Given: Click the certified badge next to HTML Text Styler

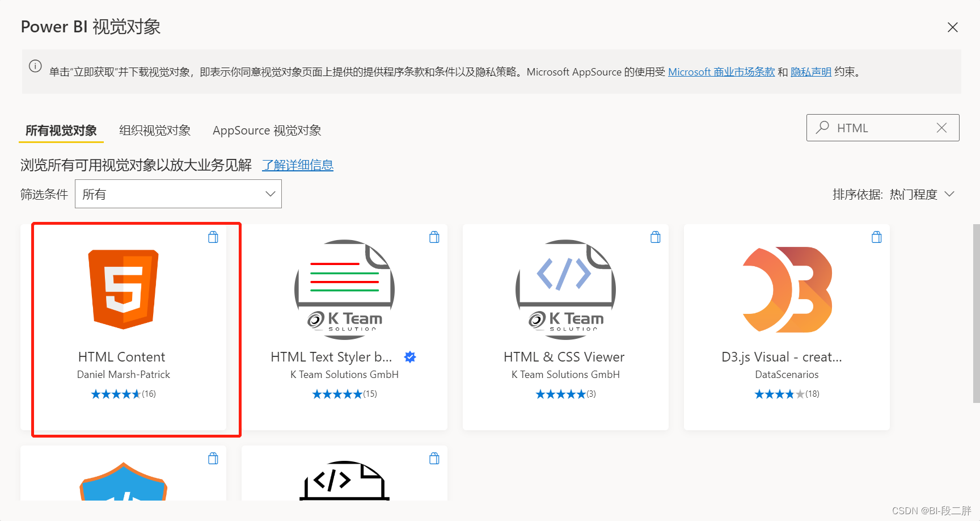Looking at the screenshot, I should (410, 357).
